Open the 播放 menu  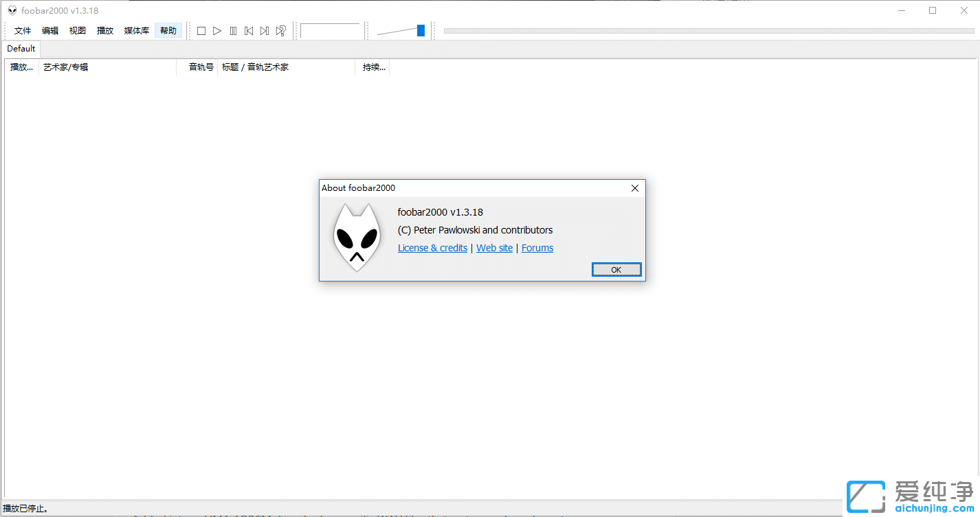click(105, 31)
